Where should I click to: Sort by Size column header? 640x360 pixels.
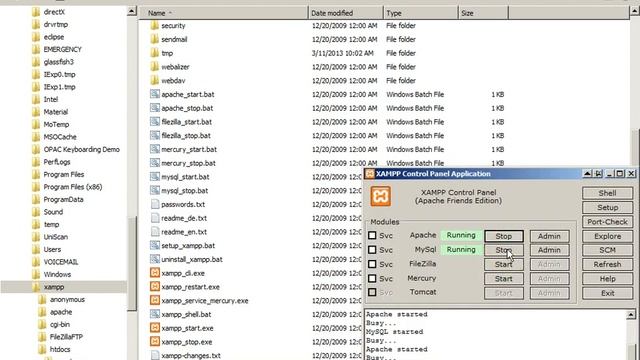tap(483, 13)
